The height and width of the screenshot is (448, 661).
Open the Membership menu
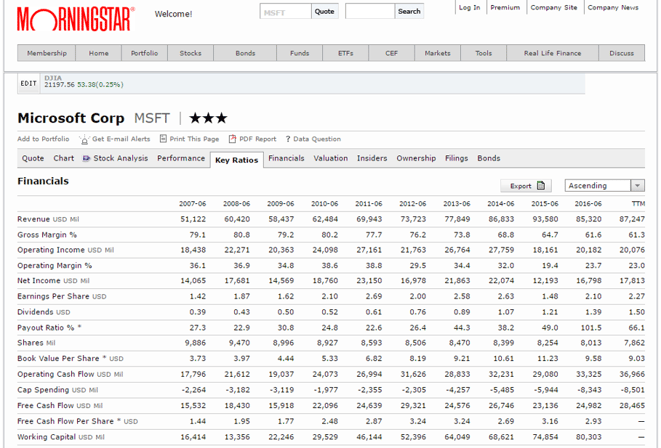[46, 53]
